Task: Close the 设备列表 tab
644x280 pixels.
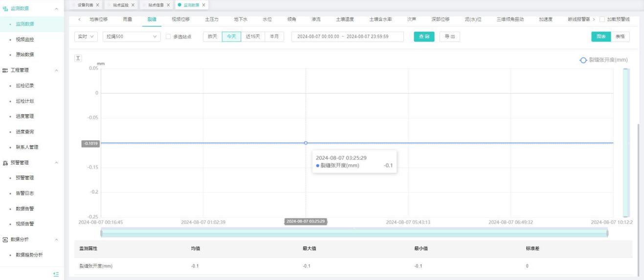Action: pos(97,5)
